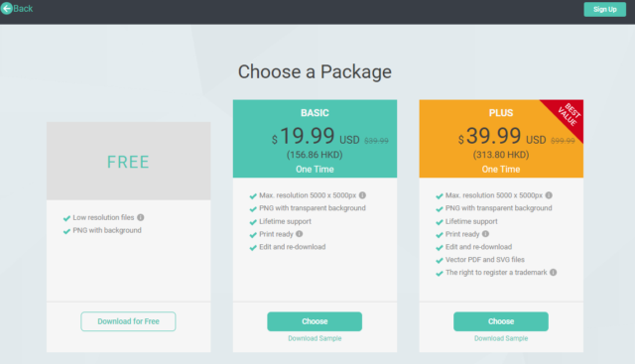This screenshot has width=635, height=364.
Task: Click info icon beside Plus Print ready
Action: 485,234
